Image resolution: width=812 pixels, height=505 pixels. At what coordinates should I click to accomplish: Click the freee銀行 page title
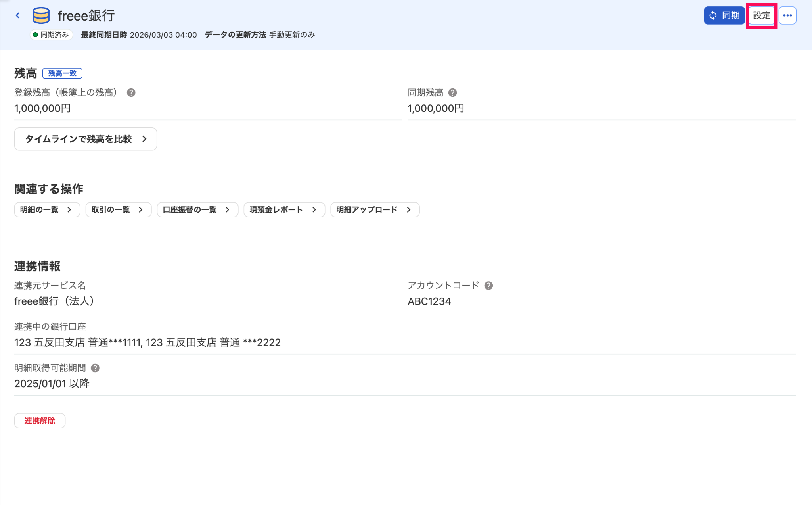pos(86,15)
